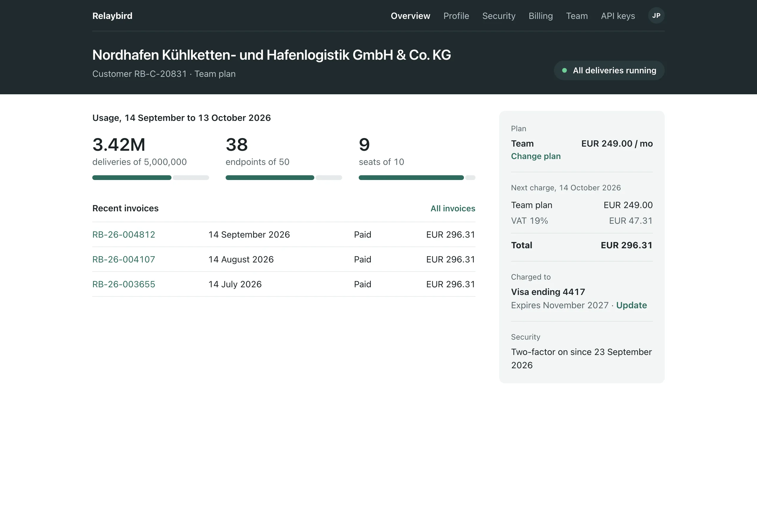This screenshot has height=532, width=757.
Task: Click Paid status for invoice RB-26-004107
Action: tap(363, 259)
